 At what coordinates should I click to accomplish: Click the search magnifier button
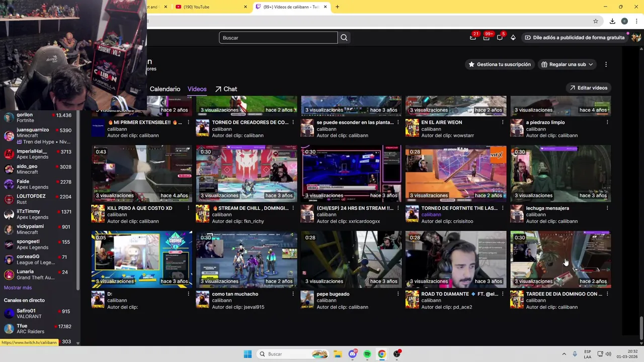coord(344,38)
